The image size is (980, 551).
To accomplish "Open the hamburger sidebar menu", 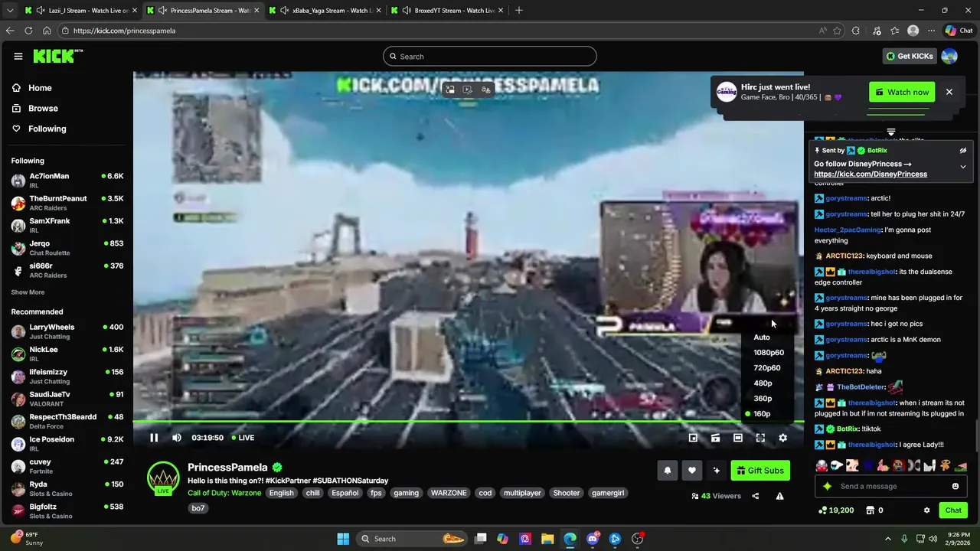I will 18,56.
